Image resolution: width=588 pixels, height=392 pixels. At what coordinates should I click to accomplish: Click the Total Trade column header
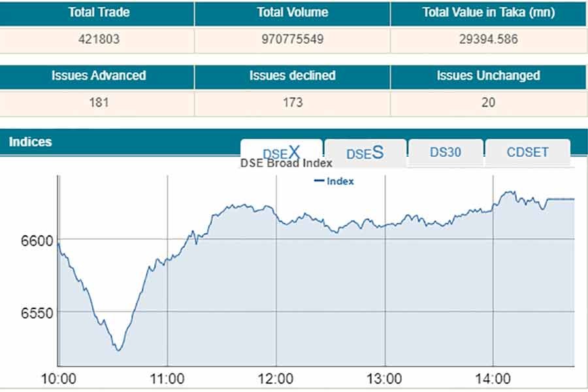[97, 12]
